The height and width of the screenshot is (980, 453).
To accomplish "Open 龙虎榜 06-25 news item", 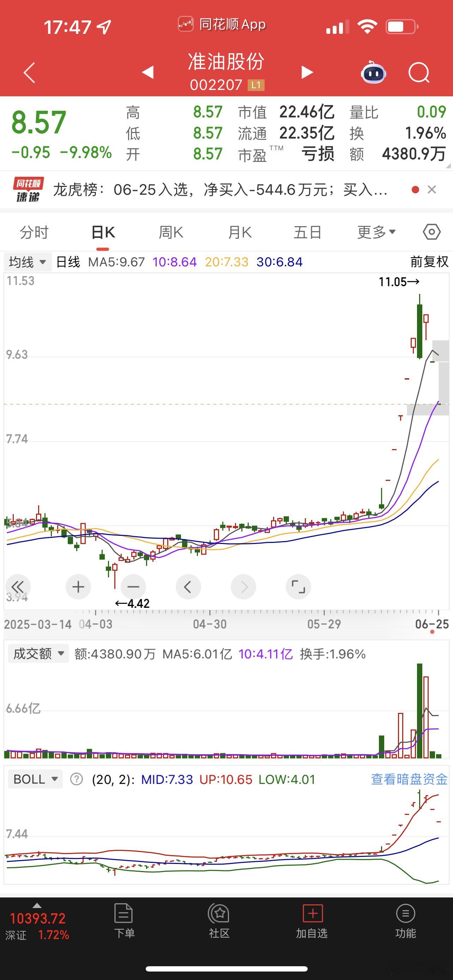I will [x=220, y=189].
